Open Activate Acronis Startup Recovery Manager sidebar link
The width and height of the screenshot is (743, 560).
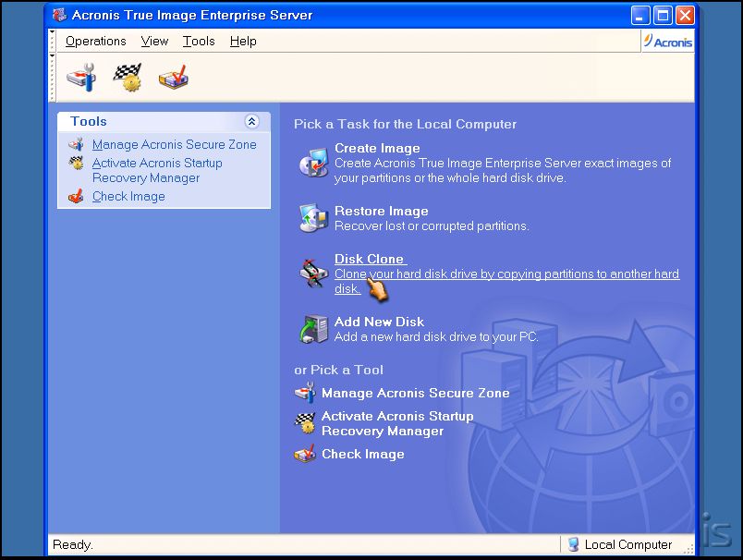coord(157,171)
